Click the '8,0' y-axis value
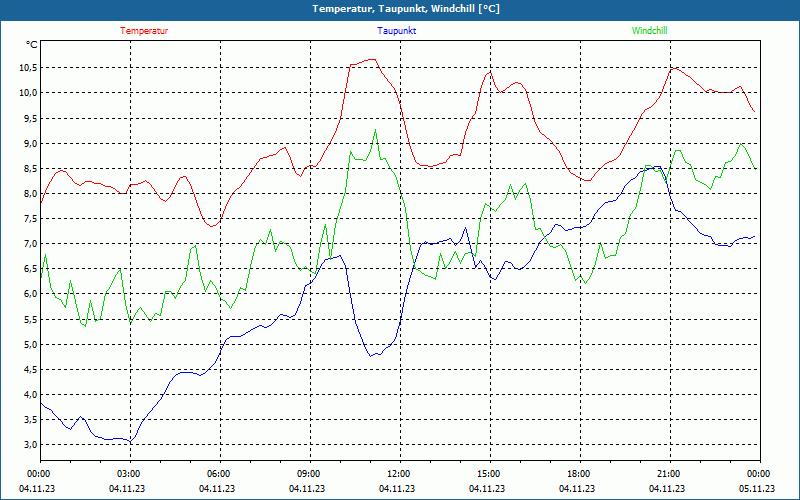This screenshot has height=500, width=800. (30, 193)
